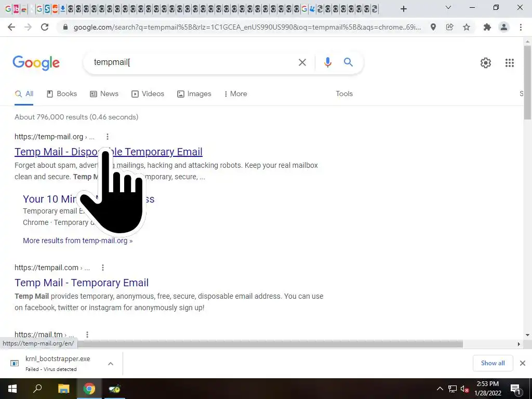Switch to Images results tab

coord(194,94)
